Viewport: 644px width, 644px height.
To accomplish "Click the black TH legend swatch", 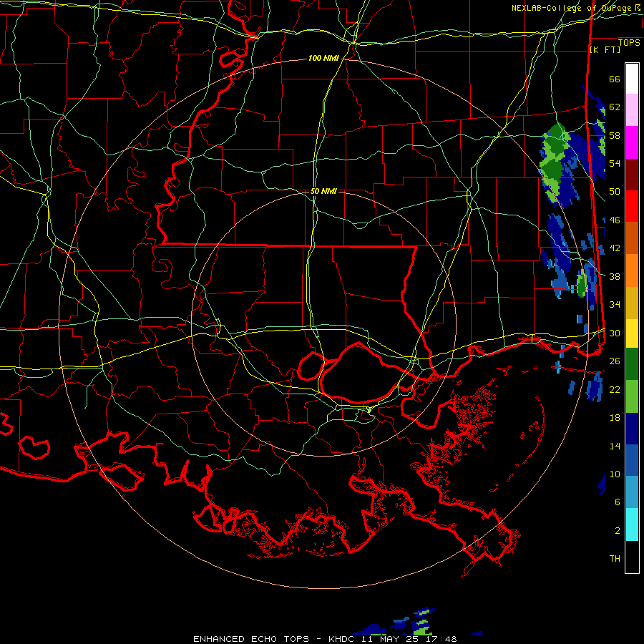I will click(632, 557).
